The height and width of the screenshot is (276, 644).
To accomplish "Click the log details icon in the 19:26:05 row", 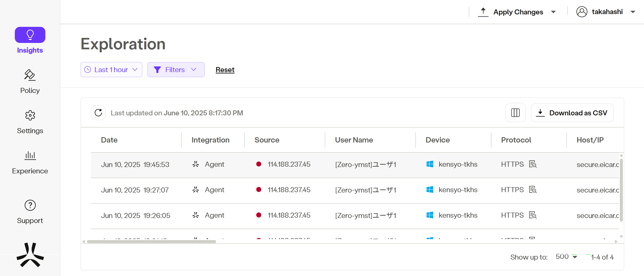I will point(533,215).
